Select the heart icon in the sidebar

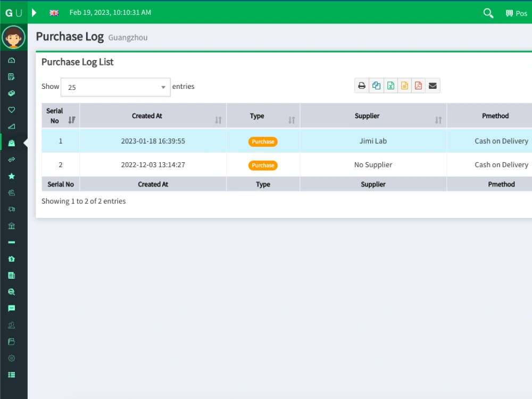coord(11,110)
